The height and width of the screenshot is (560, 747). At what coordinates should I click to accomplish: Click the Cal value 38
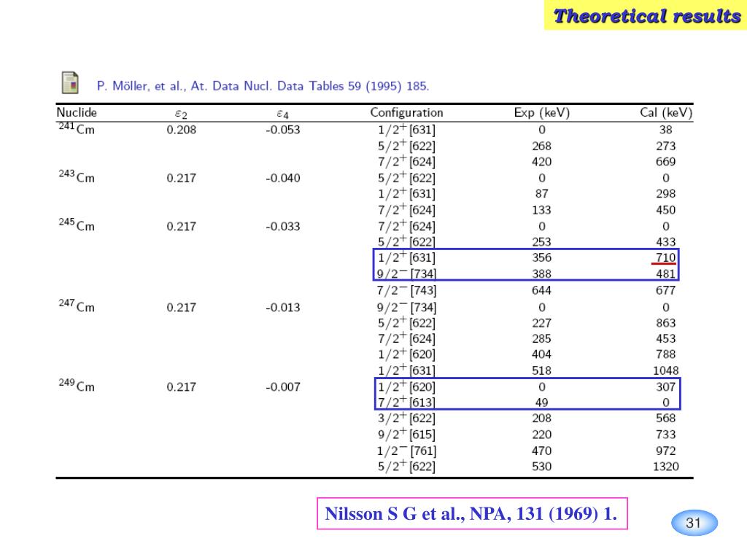click(665, 130)
